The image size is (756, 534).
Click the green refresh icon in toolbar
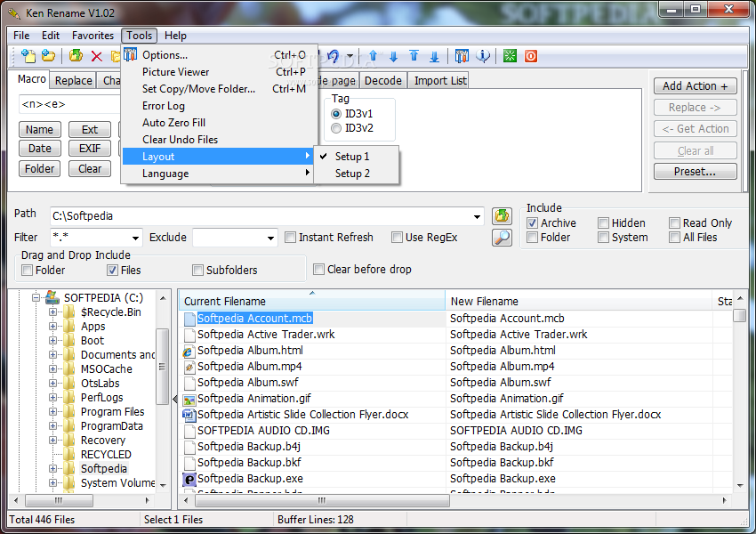(x=76, y=56)
